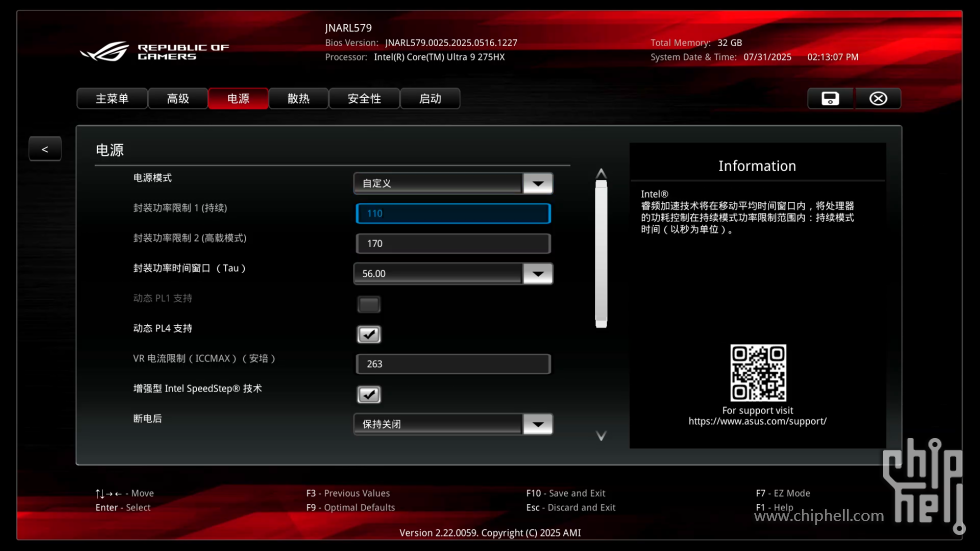Image resolution: width=980 pixels, height=551 pixels.
Task: Click 封装功率时间窗口 (Tau) label
Action: (x=190, y=268)
